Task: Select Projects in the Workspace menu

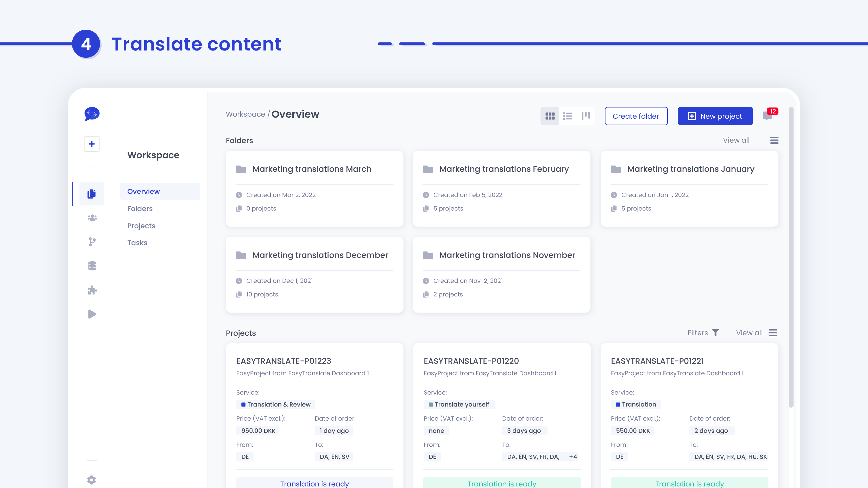Action: coord(141,226)
